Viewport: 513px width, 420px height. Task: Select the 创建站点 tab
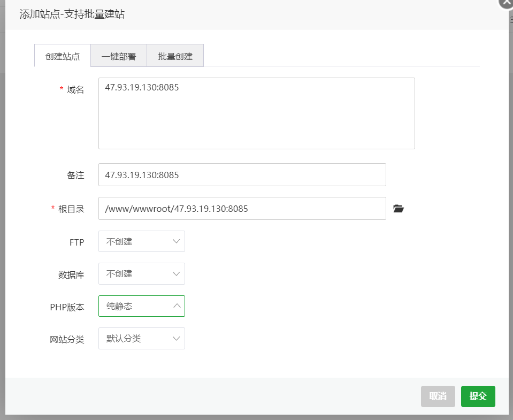(x=63, y=56)
